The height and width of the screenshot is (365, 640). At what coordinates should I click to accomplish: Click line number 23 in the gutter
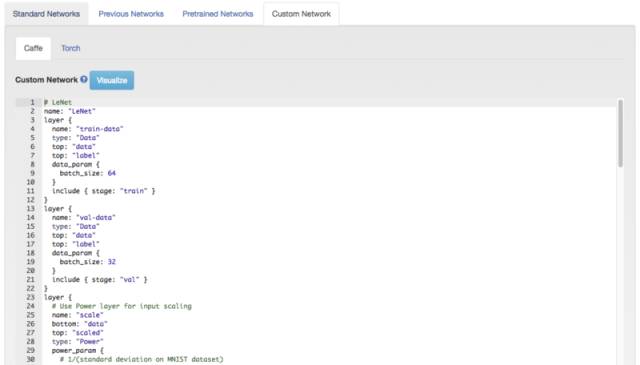(31, 297)
